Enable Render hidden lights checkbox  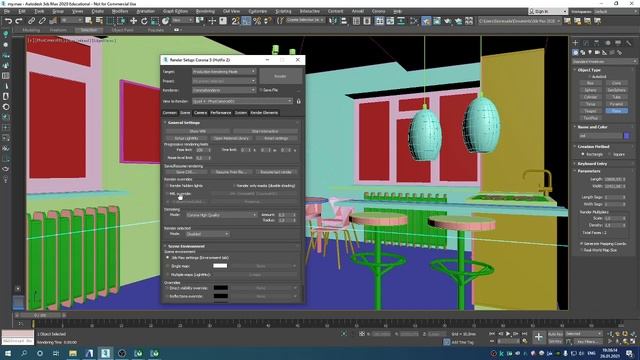click(167, 186)
